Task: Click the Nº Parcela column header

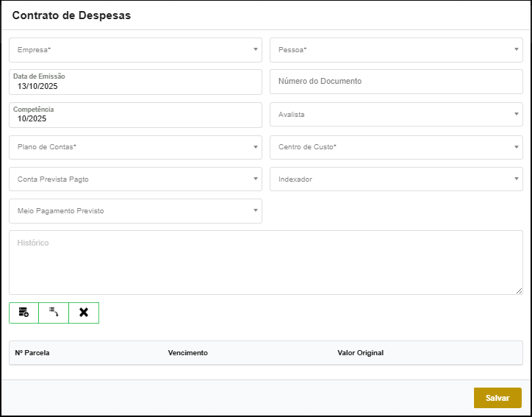Action: coord(32,353)
